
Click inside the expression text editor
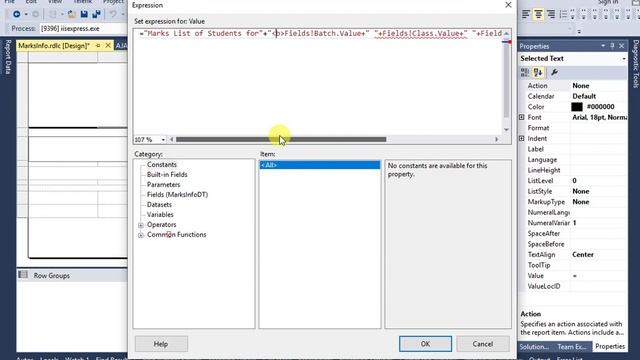point(318,82)
